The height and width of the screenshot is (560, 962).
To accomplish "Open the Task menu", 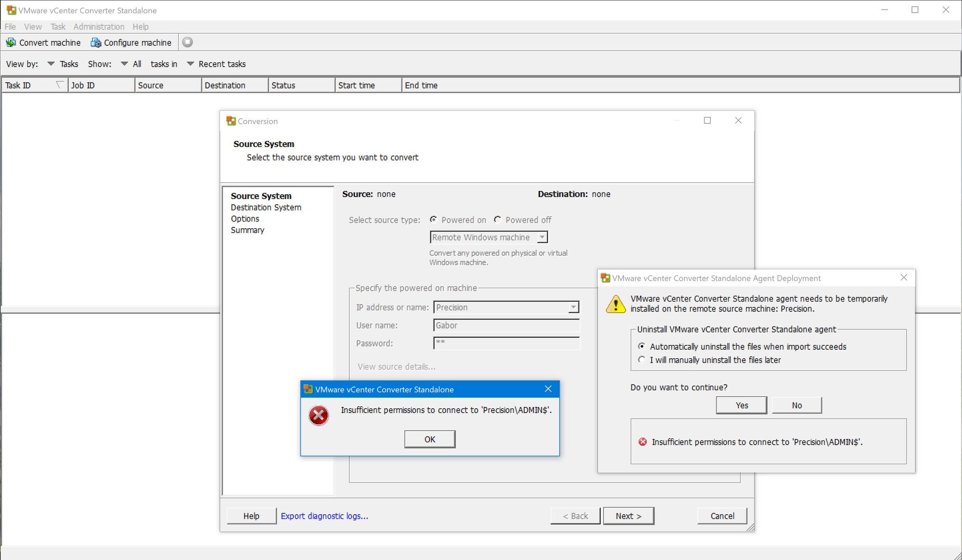I will [58, 26].
